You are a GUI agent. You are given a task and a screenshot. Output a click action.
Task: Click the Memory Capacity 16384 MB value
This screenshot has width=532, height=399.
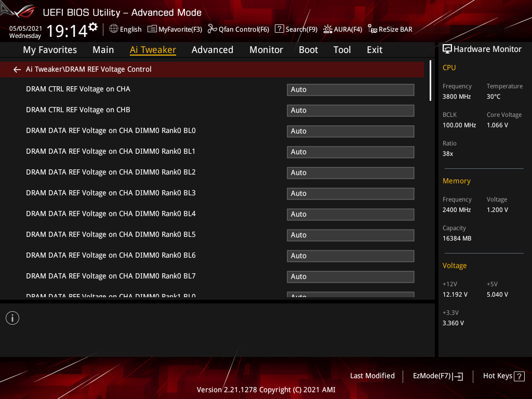click(x=457, y=238)
